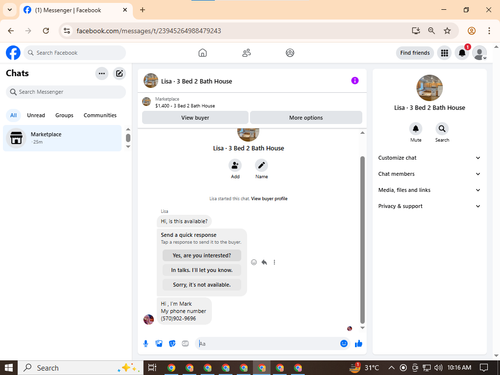
Task: Open the Friends icon in top navigation
Action: click(246, 53)
